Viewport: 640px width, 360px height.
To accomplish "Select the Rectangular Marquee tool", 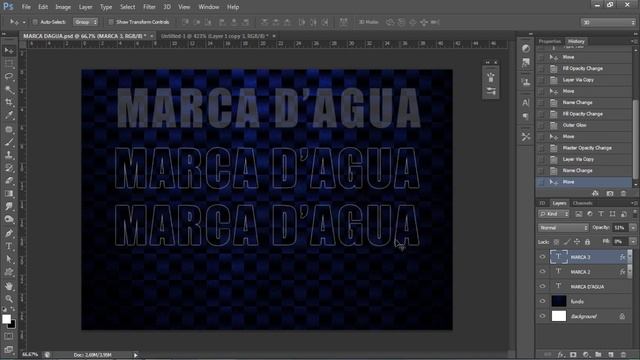I will pos(9,63).
